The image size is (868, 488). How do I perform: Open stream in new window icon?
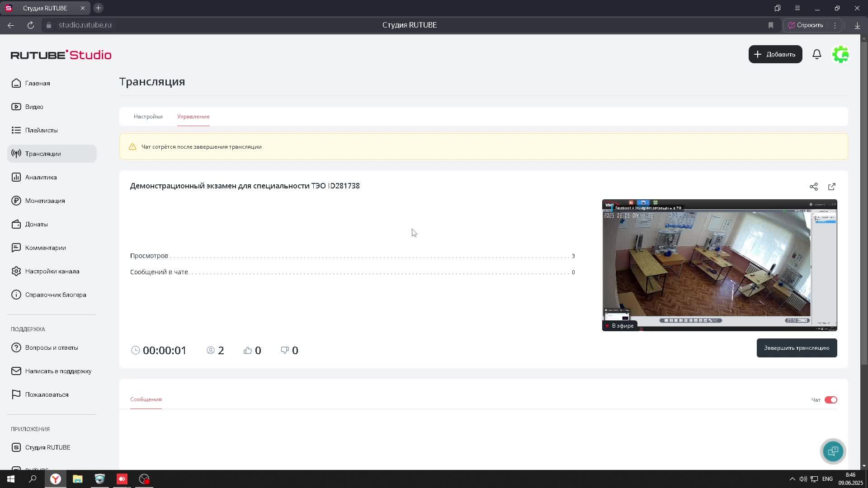(x=832, y=187)
